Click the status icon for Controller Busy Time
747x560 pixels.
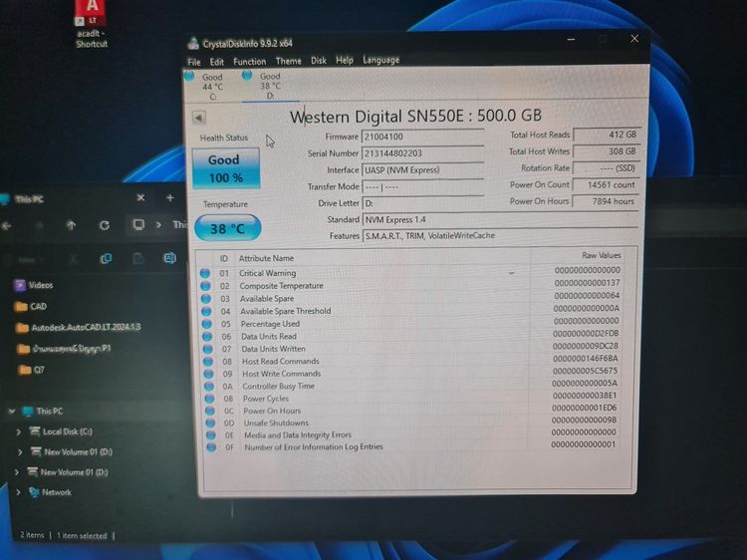pyautogui.click(x=209, y=386)
